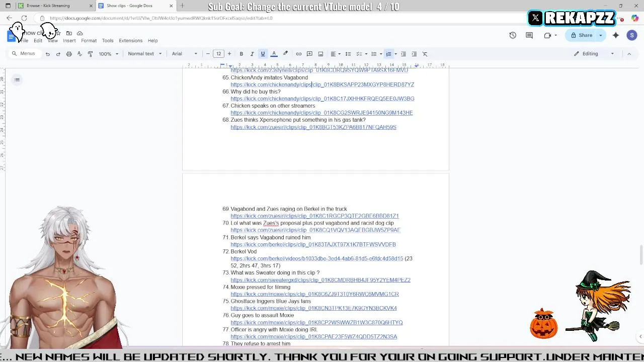The image size is (644, 362).
Task: Open a new browser tab
Action: 182,6
